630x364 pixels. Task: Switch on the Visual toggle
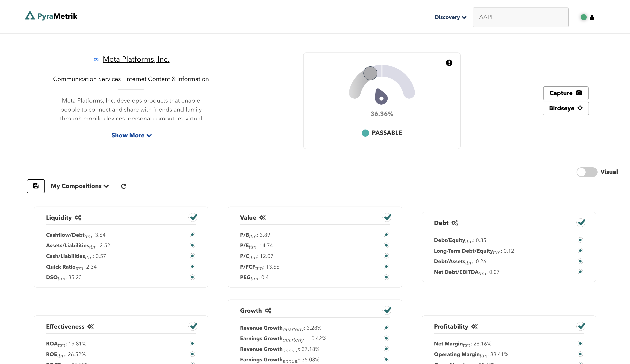587,172
